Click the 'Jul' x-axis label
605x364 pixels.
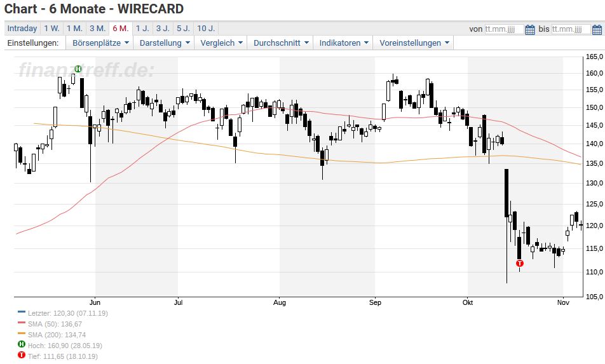(178, 302)
